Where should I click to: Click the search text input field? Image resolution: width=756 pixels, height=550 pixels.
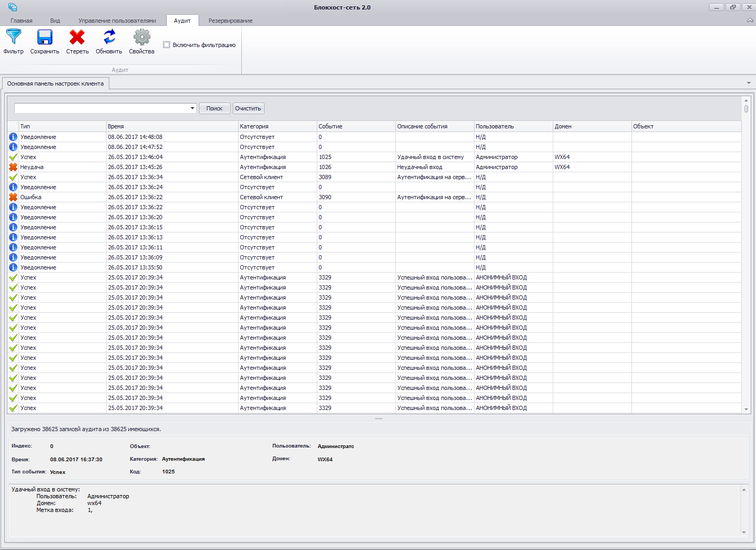pos(101,108)
